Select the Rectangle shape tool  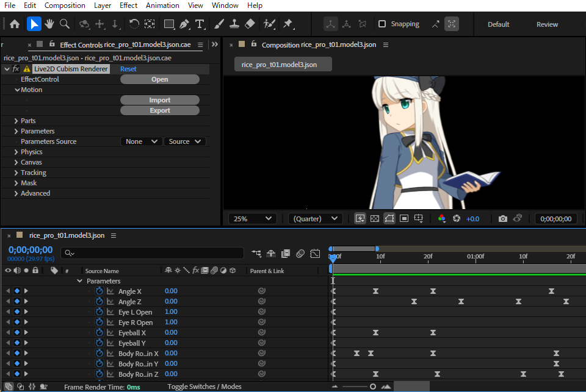(169, 24)
